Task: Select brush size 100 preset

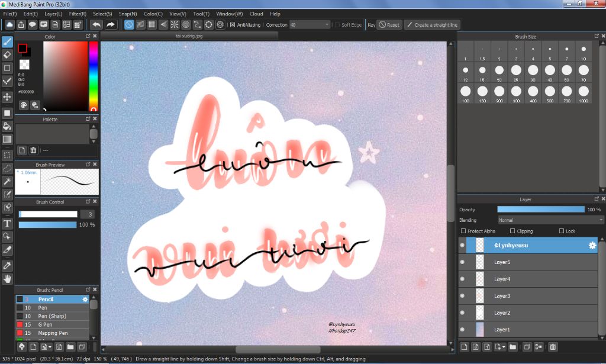Action: (x=465, y=94)
